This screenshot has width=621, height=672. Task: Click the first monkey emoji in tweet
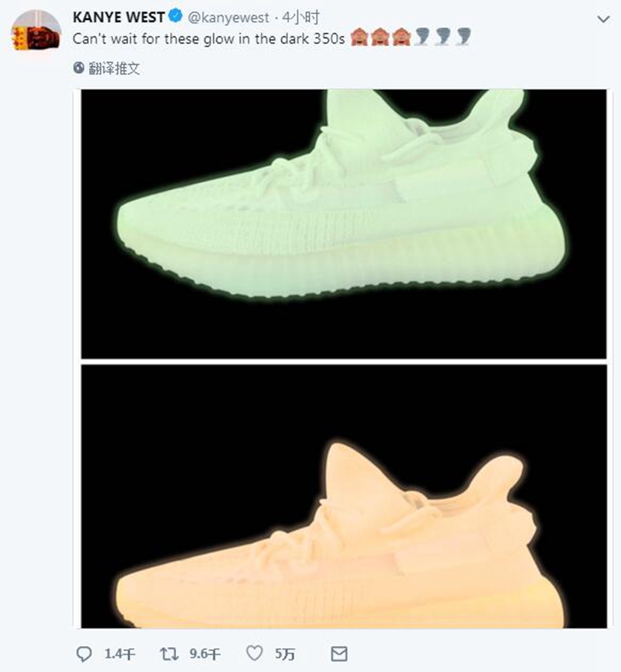(x=359, y=37)
